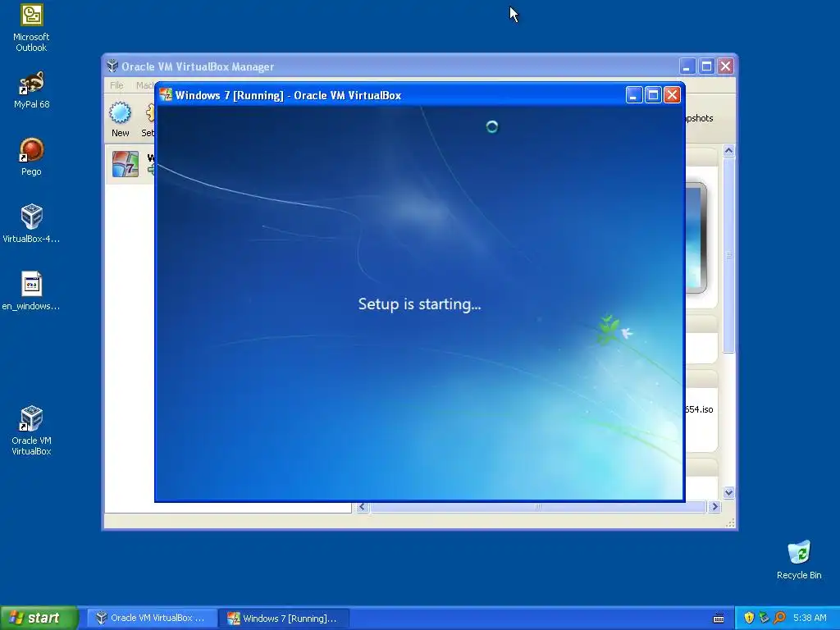Minimize the VirtualBox Manager window

point(687,66)
